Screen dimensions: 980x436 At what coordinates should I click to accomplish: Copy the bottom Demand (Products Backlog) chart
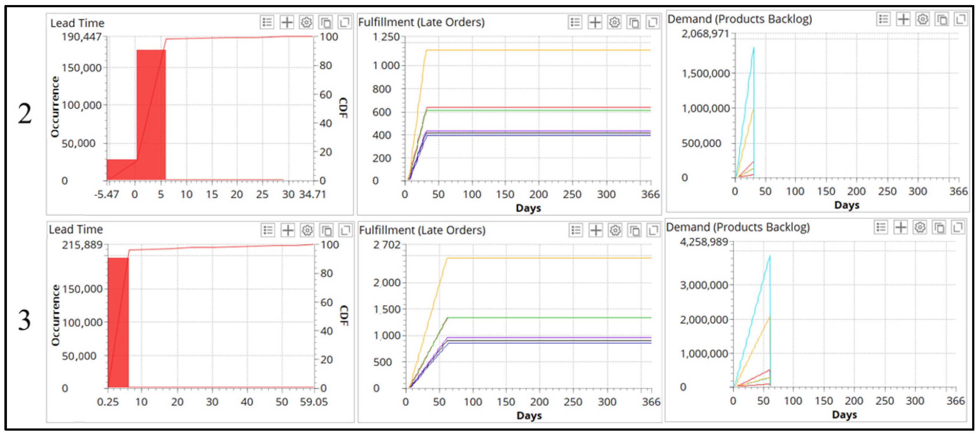[939, 227]
